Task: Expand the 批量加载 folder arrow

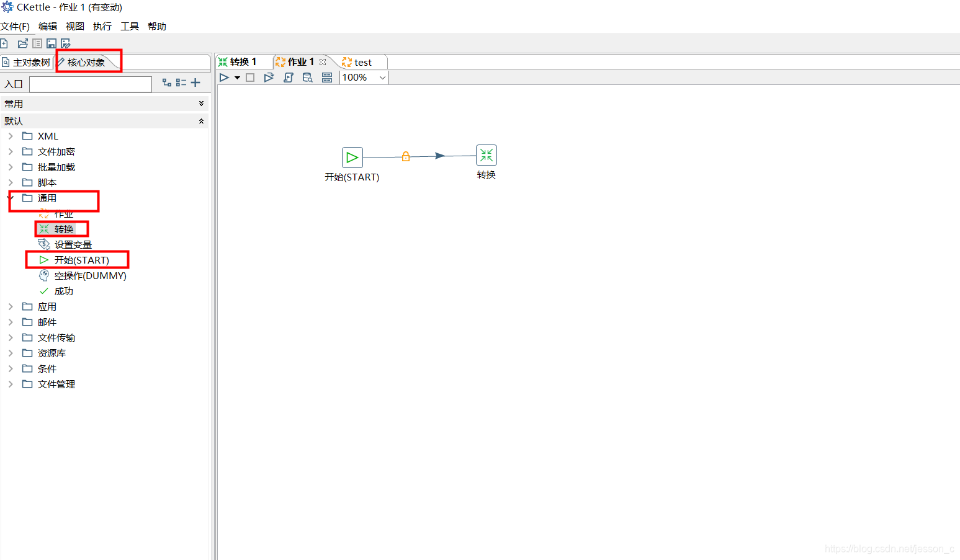Action: click(11, 167)
